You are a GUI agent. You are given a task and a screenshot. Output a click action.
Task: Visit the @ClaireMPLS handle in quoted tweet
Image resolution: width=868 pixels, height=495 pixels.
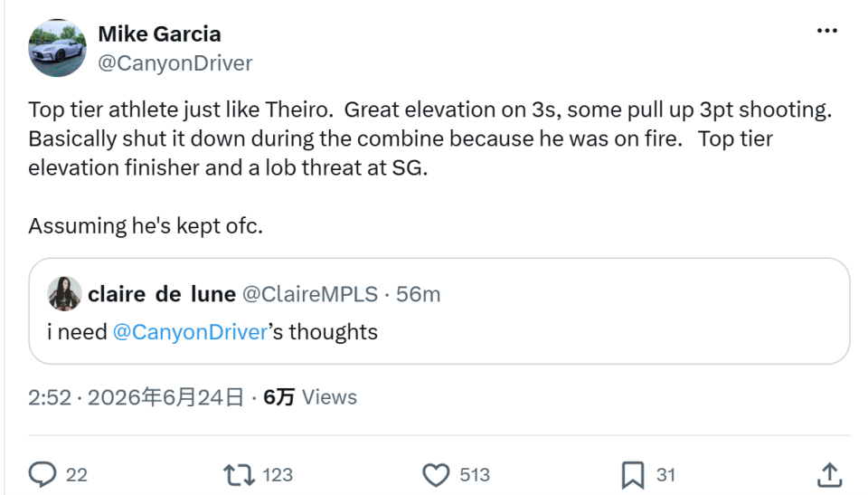coord(310,294)
